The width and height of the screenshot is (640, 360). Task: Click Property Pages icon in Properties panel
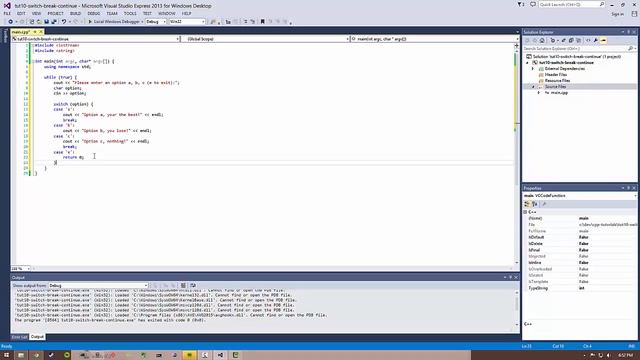pos(544,204)
